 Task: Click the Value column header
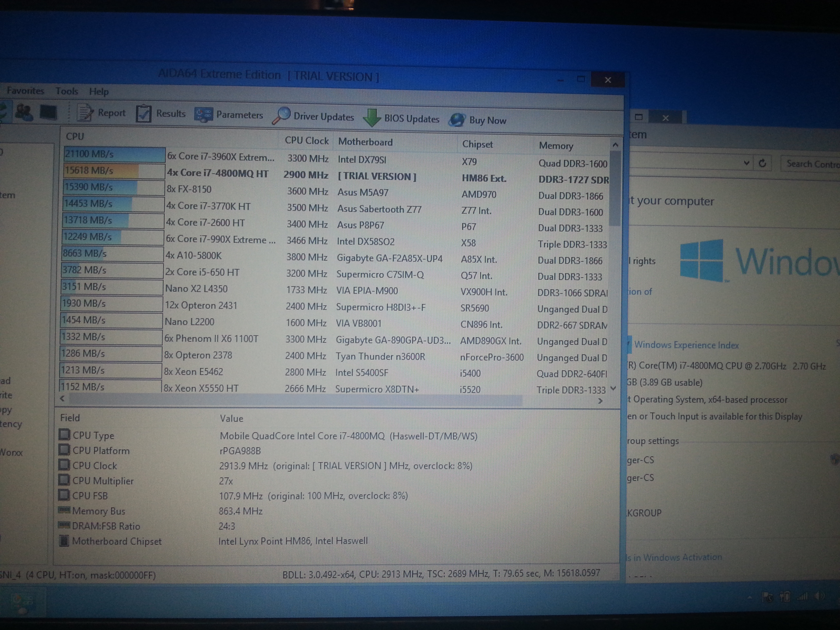[231, 418]
